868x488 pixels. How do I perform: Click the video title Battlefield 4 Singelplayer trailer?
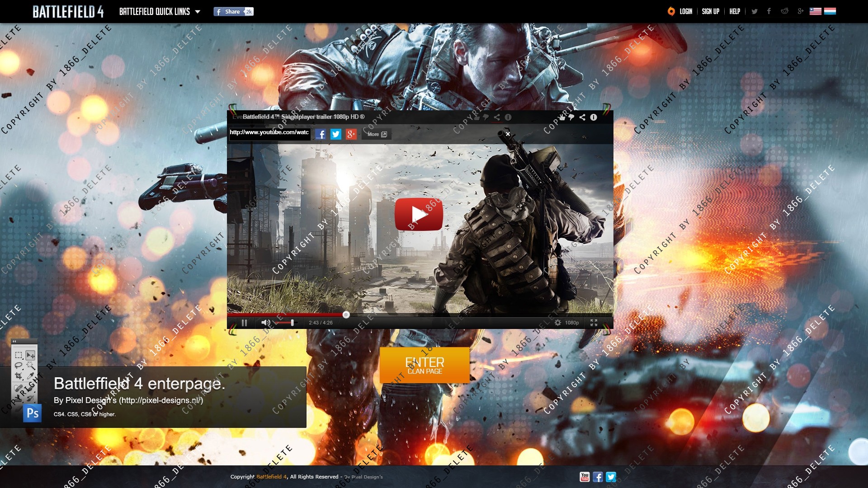[303, 117]
